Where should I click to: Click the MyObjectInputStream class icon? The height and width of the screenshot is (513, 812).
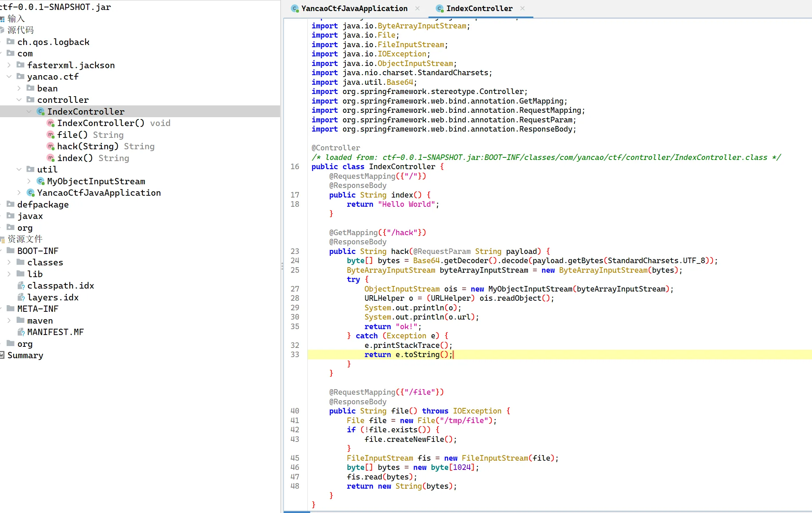41,181
